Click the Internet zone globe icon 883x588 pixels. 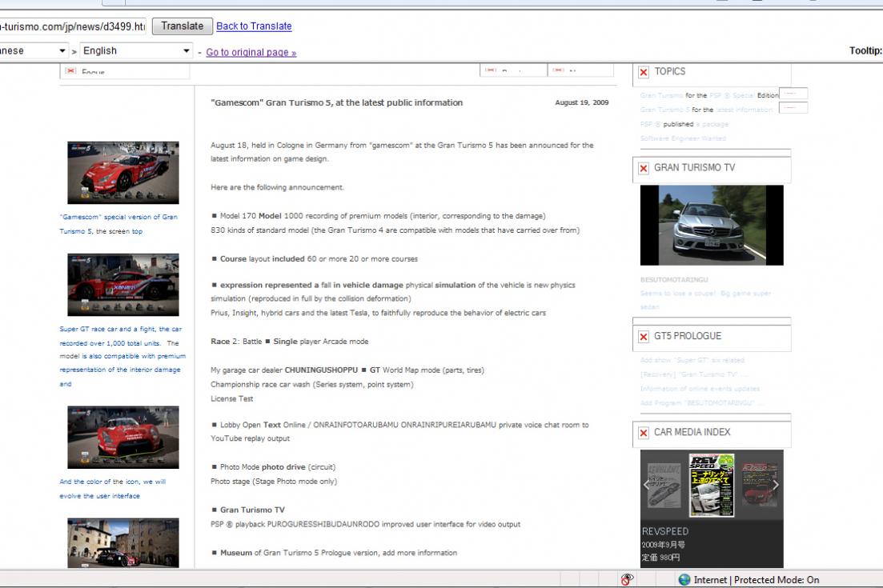pos(684,580)
